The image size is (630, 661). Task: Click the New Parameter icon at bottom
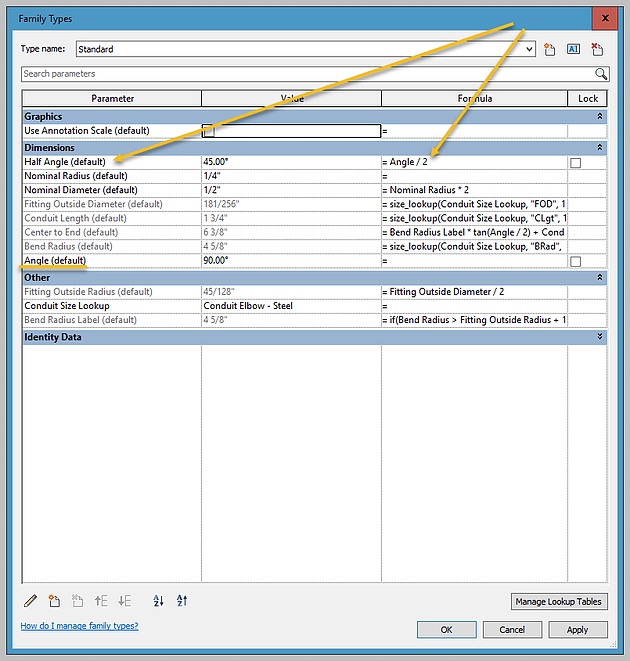click(54, 601)
